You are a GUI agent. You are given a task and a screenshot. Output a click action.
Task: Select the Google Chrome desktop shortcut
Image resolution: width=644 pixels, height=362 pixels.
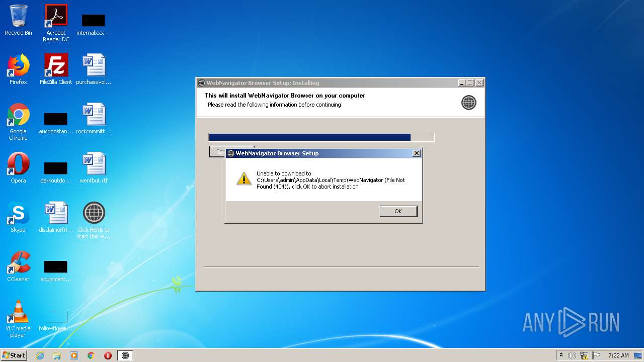18,122
